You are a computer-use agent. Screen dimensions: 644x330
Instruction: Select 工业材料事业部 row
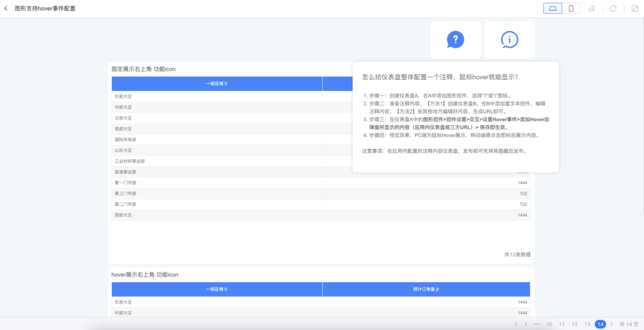[321, 161]
